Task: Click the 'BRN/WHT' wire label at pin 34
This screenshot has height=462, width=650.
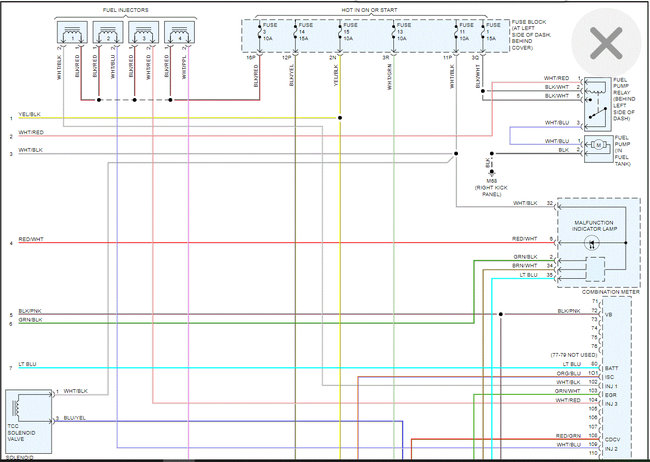Action: coord(524,265)
